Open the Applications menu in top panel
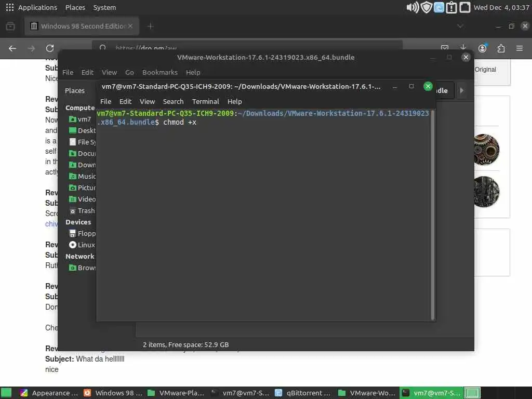The image size is (532, 399). (32, 7)
